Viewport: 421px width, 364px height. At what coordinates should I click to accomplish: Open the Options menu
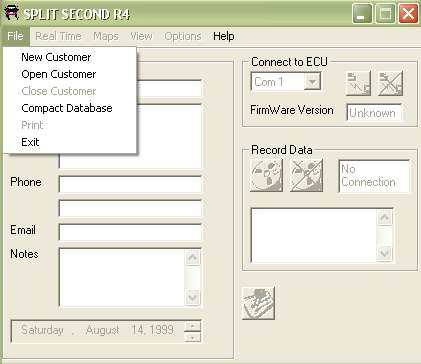coord(183,36)
